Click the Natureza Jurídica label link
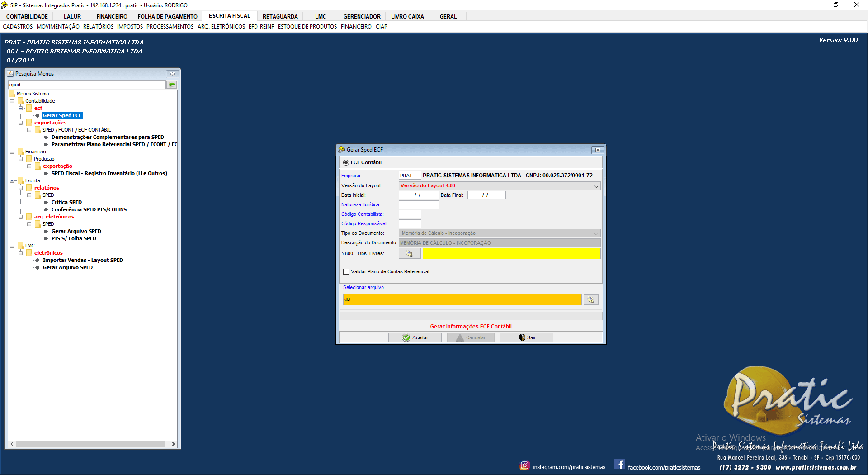 361,205
